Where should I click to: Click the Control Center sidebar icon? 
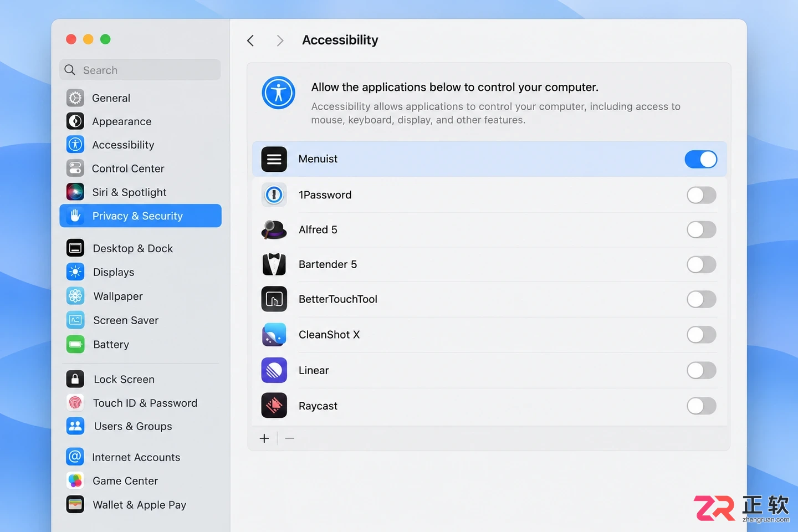75,168
